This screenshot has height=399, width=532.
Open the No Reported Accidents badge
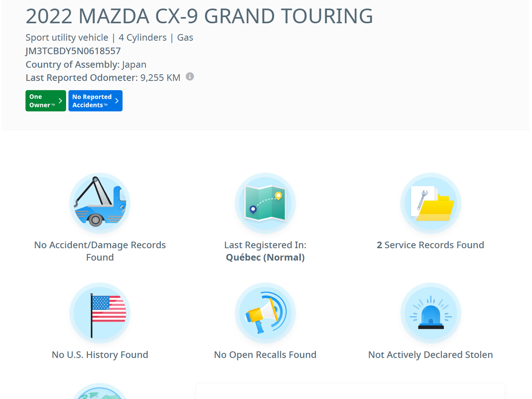tap(92, 101)
